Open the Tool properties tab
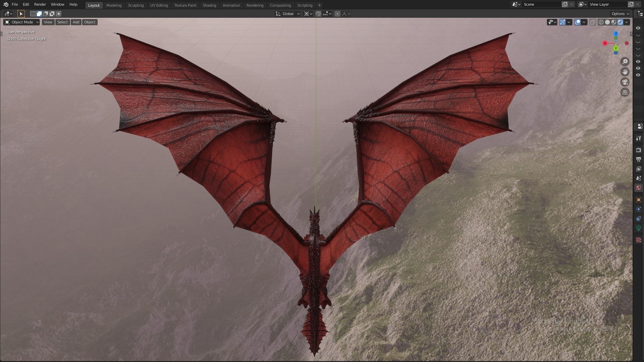The image size is (644, 362). (x=638, y=138)
